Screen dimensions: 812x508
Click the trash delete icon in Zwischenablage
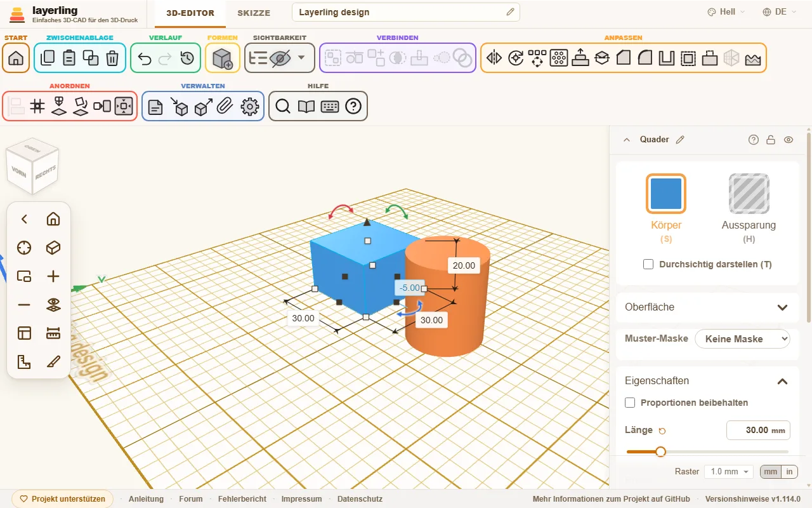[112, 58]
